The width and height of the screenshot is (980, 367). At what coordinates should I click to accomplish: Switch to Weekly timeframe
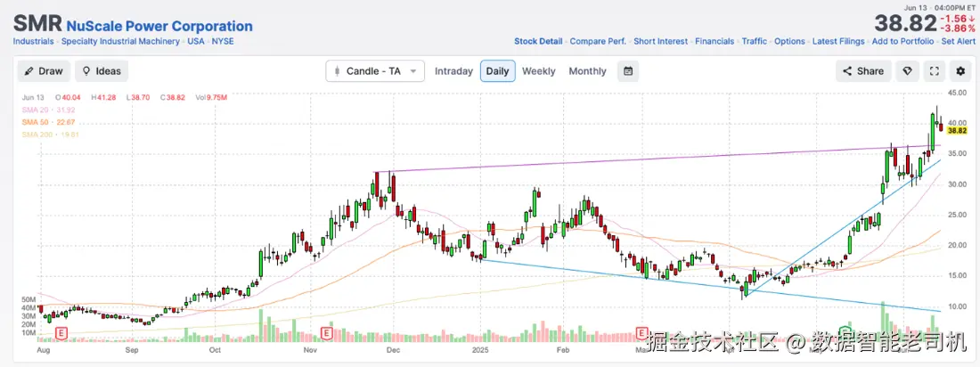538,71
